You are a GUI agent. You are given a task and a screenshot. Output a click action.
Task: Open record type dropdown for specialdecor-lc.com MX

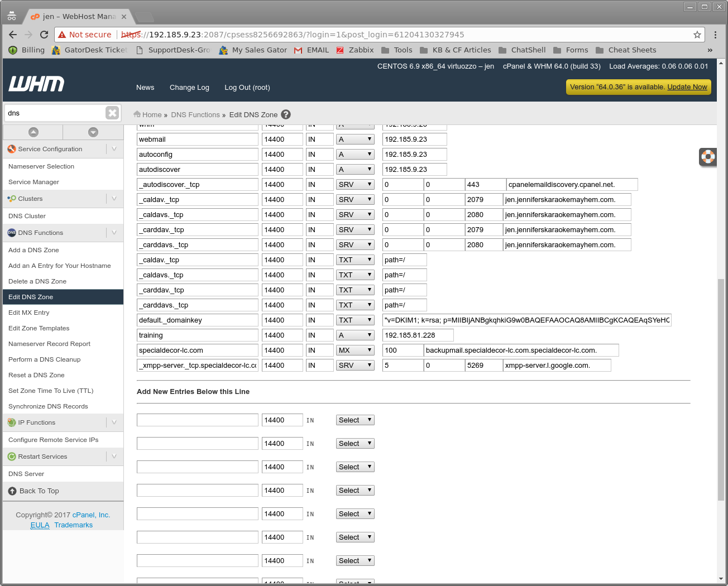pyautogui.click(x=355, y=350)
